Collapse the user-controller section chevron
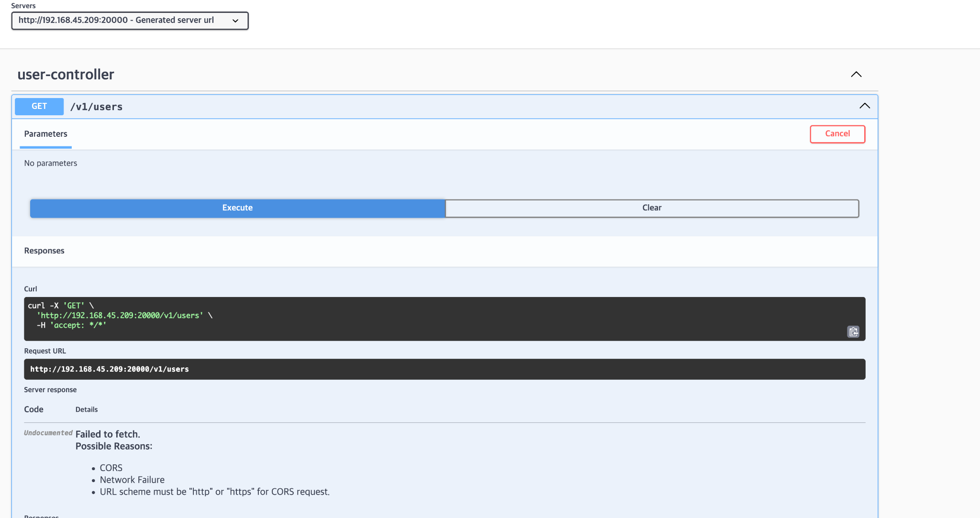 [x=856, y=75]
